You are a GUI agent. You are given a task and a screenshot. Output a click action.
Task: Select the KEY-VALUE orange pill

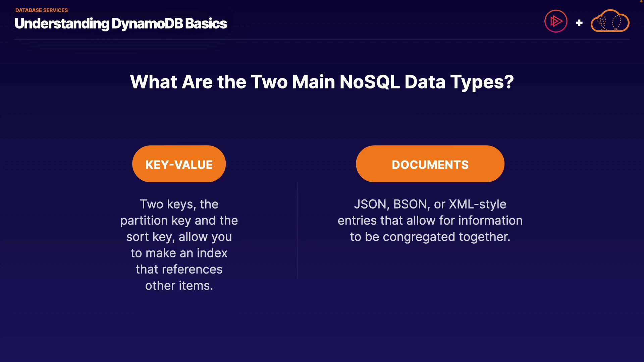point(179,164)
